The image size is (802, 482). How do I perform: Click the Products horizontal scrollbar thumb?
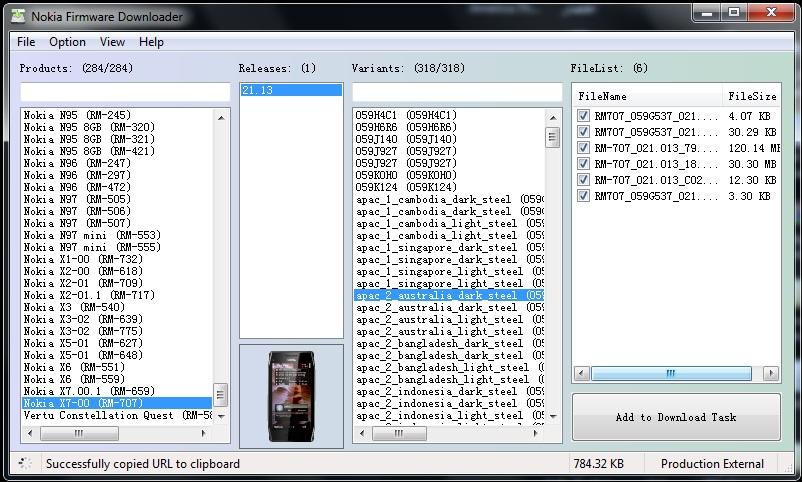coord(79,433)
